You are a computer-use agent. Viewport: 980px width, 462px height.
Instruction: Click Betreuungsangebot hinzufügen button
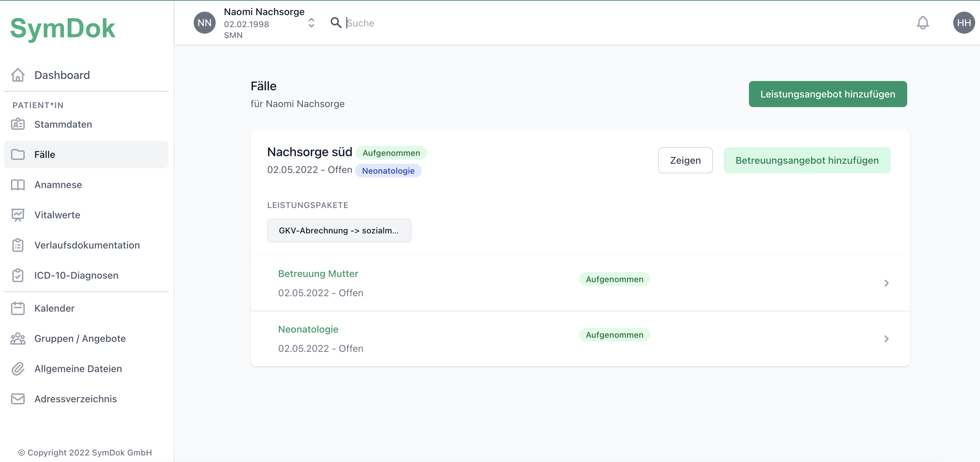click(807, 160)
